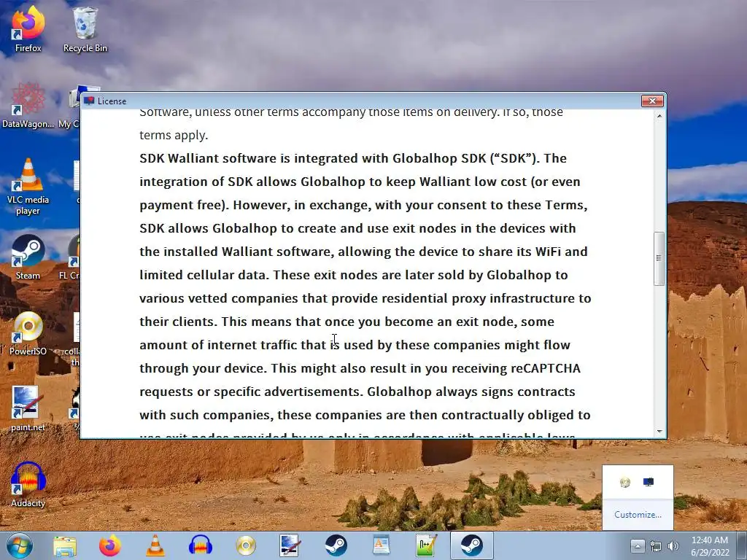
Task: Open Customize... link in tray popup
Action: [x=638, y=515]
